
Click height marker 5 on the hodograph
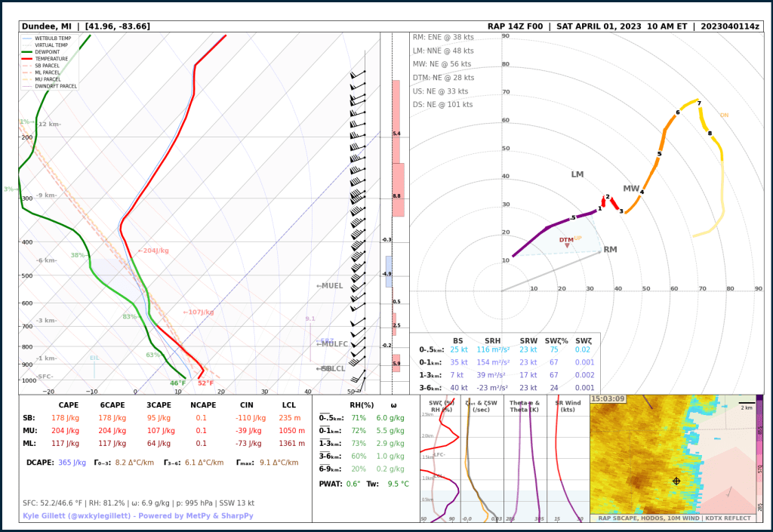point(659,154)
